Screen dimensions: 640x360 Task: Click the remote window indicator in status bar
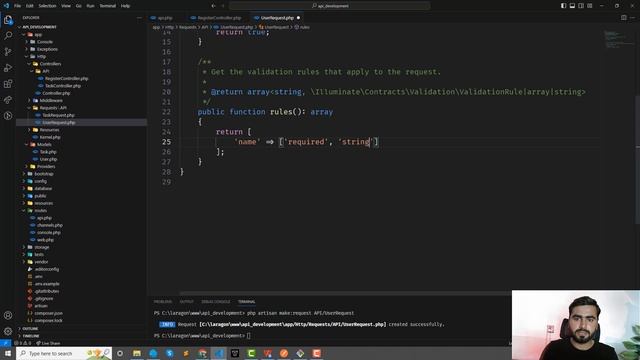(5, 343)
